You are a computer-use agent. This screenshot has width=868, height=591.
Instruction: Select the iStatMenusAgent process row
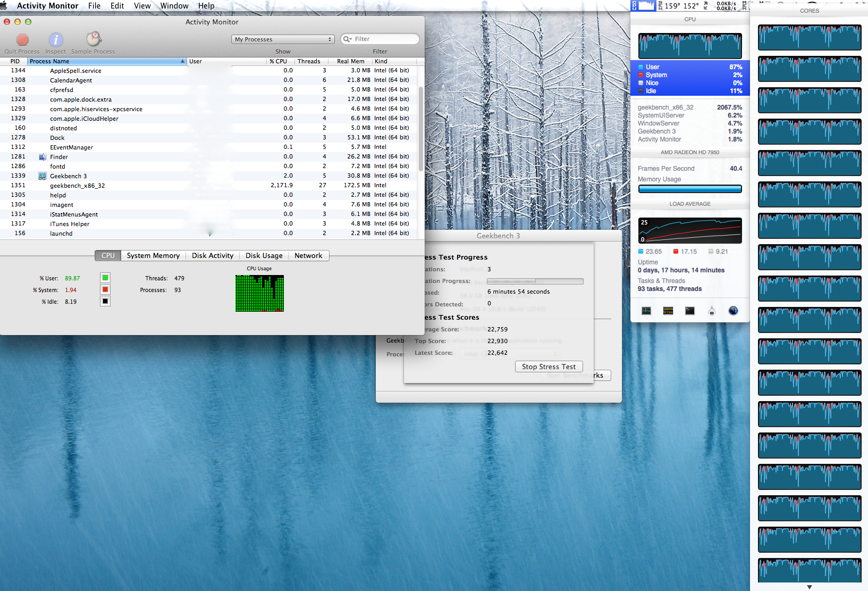208,214
